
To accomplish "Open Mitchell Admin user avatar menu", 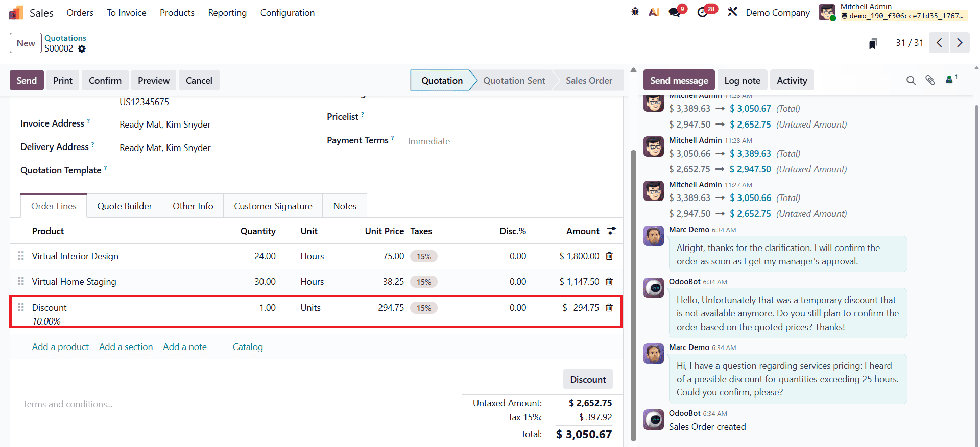I will coord(827,12).
